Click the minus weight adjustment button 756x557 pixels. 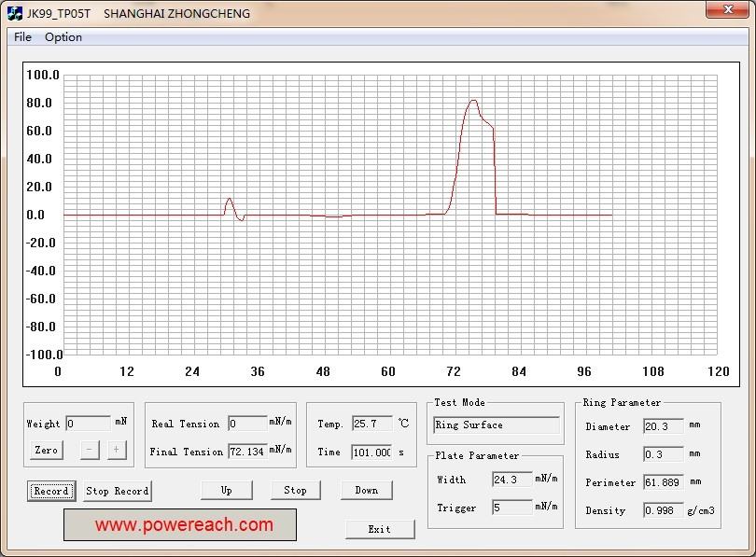(x=90, y=450)
